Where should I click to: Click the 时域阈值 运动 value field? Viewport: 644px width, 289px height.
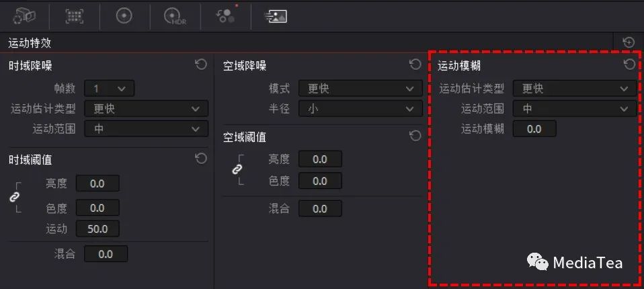97,229
